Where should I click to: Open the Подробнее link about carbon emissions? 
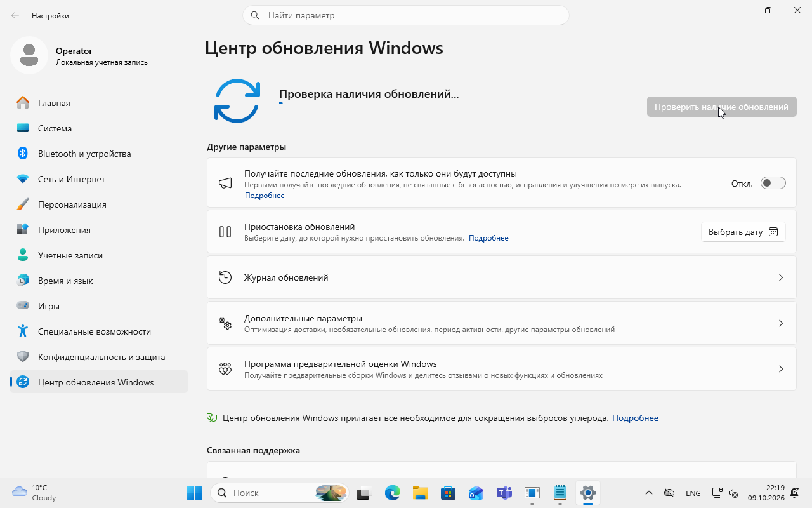click(x=635, y=418)
